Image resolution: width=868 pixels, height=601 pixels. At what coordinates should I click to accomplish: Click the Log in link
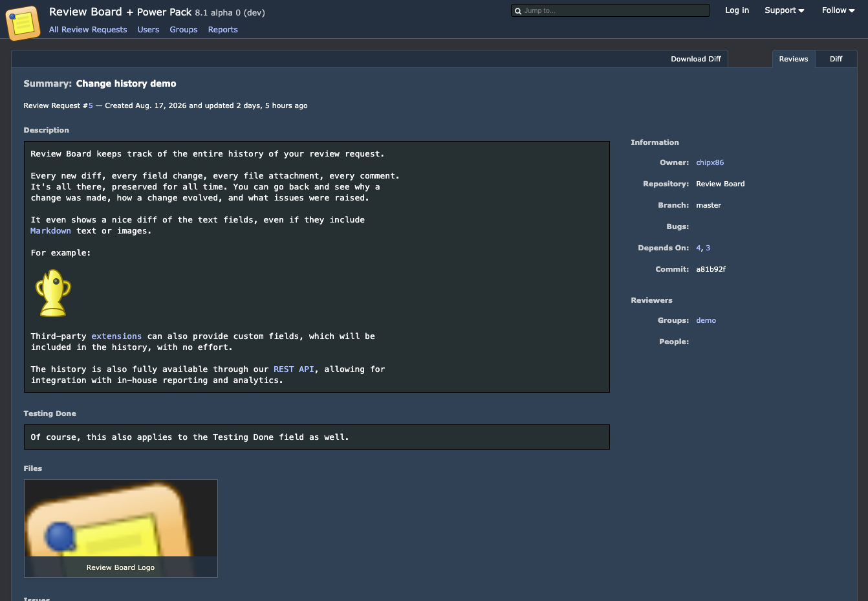point(737,10)
